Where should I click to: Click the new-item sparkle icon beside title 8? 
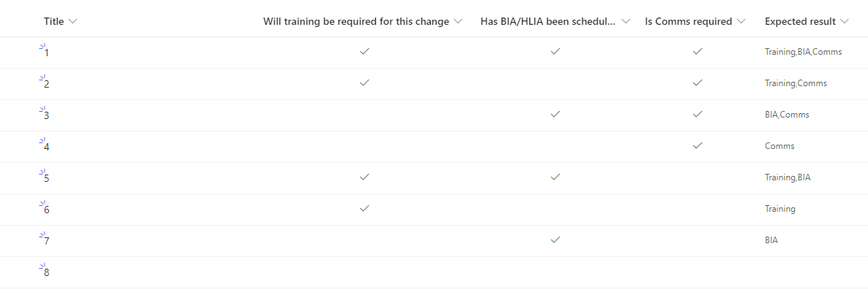41,267
